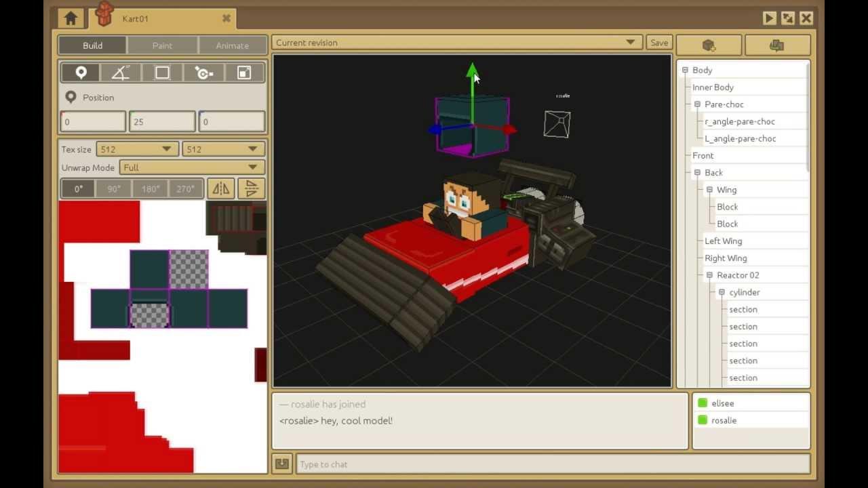
Task: Collapse the Body tree node
Action: pyautogui.click(x=685, y=70)
